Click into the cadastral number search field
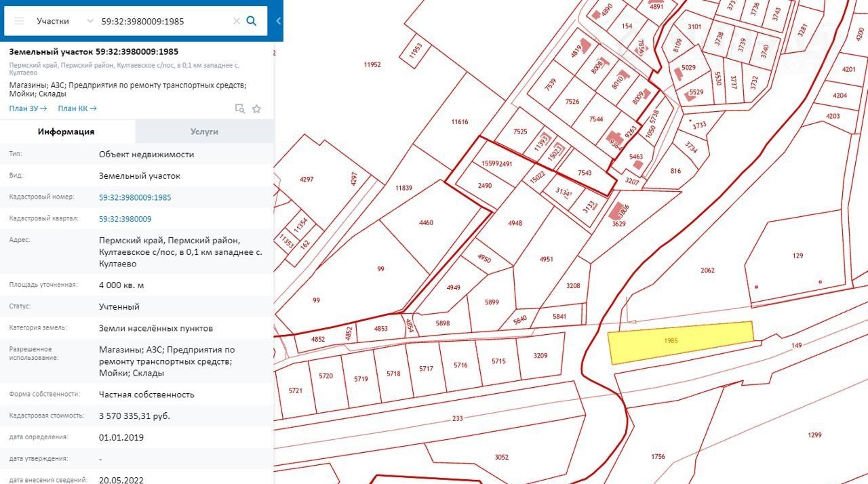The width and height of the screenshot is (868, 484). click(x=163, y=21)
